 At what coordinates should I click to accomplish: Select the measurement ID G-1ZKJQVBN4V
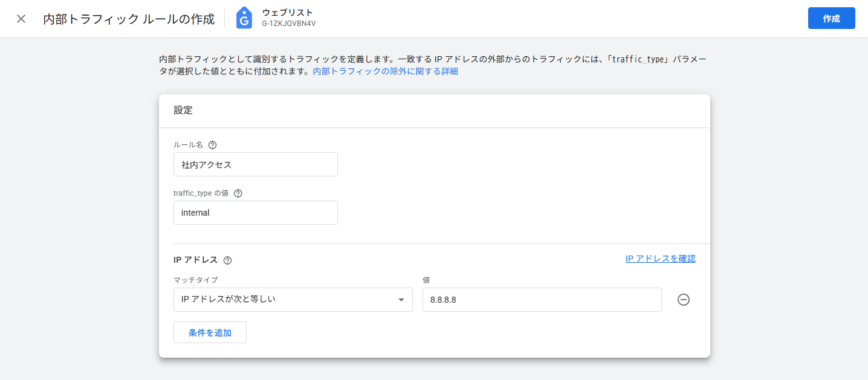(289, 24)
